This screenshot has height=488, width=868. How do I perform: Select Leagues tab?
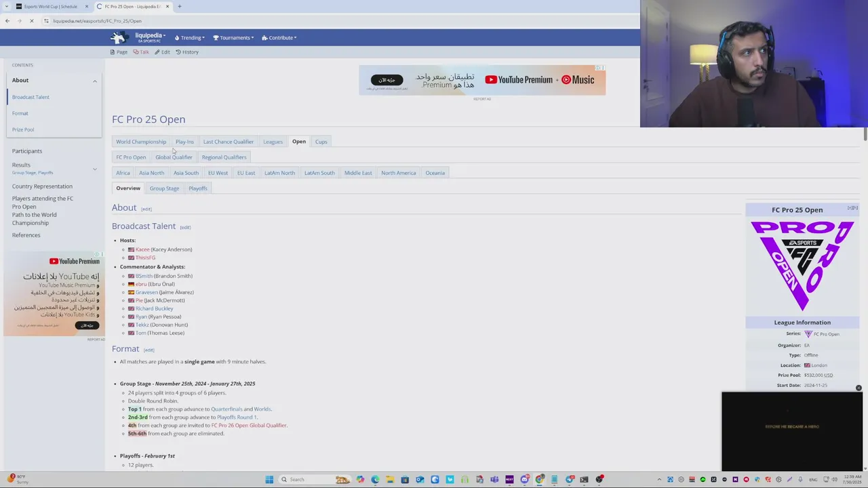point(273,142)
